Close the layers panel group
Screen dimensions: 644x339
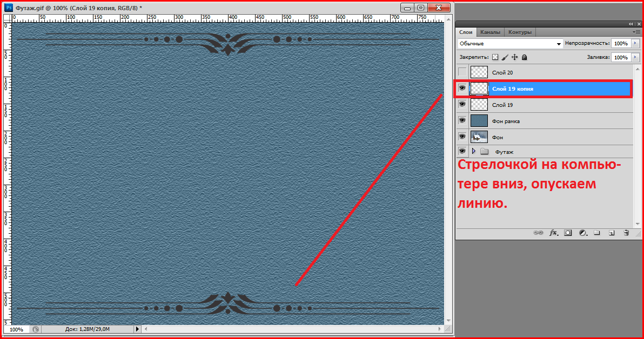639,24
